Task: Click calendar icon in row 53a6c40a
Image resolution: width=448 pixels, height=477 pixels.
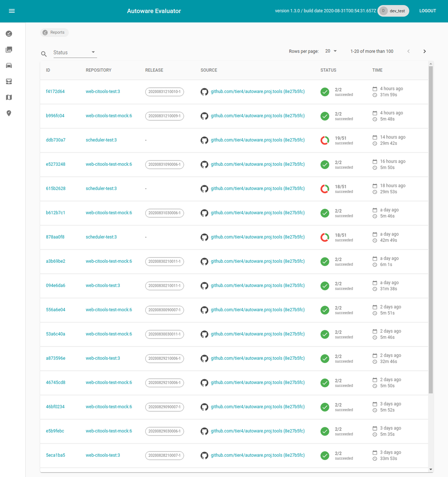Action: coord(375,331)
